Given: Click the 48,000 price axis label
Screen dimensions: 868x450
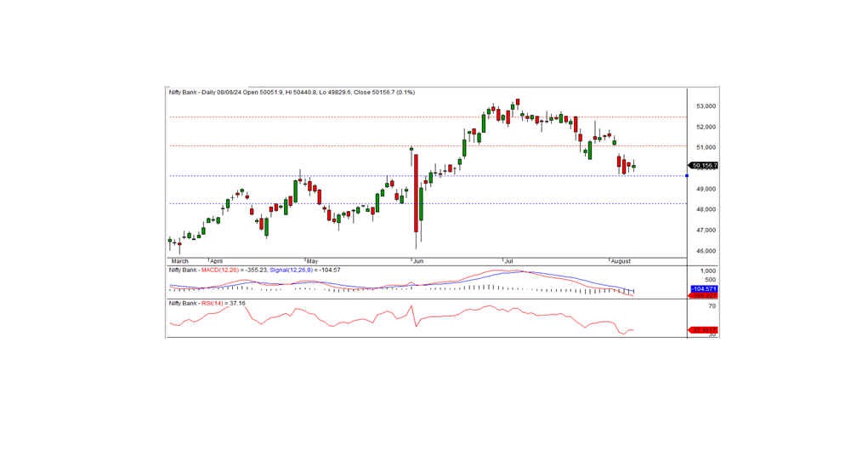Looking at the screenshot, I should 706,209.
